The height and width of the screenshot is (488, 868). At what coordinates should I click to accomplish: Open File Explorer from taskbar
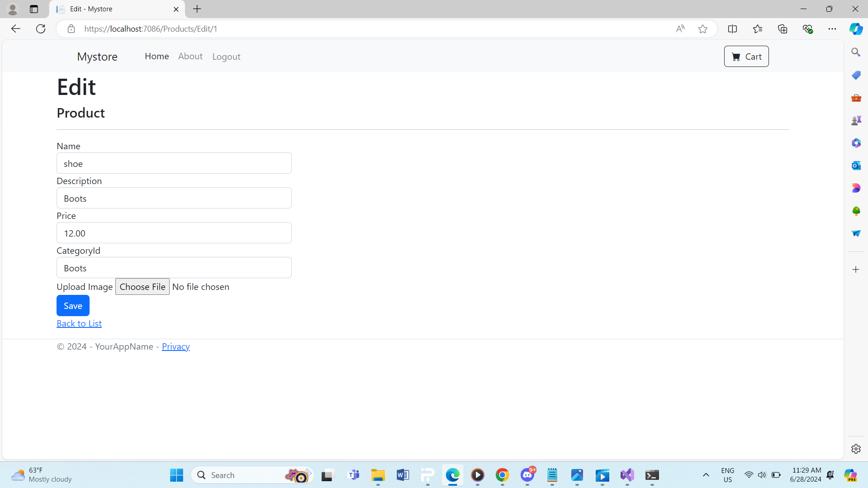(378, 475)
